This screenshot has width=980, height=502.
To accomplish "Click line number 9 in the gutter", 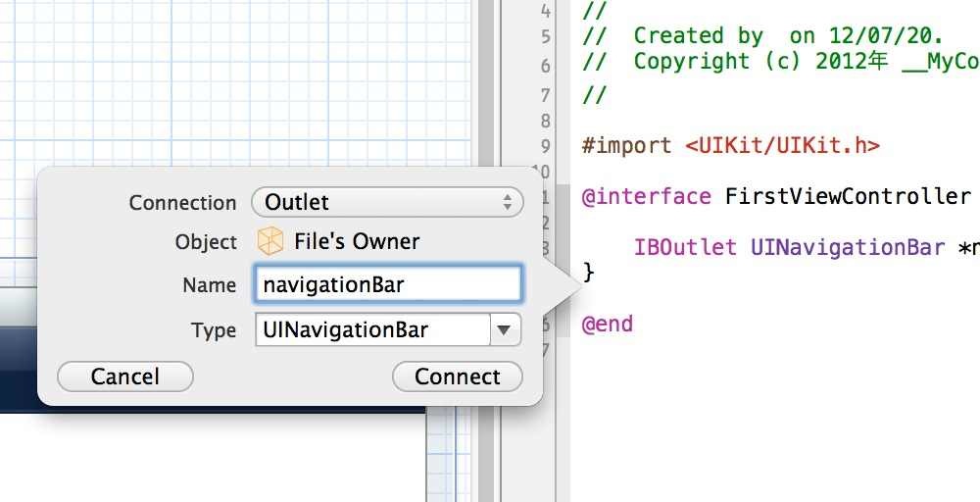I will (x=546, y=146).
